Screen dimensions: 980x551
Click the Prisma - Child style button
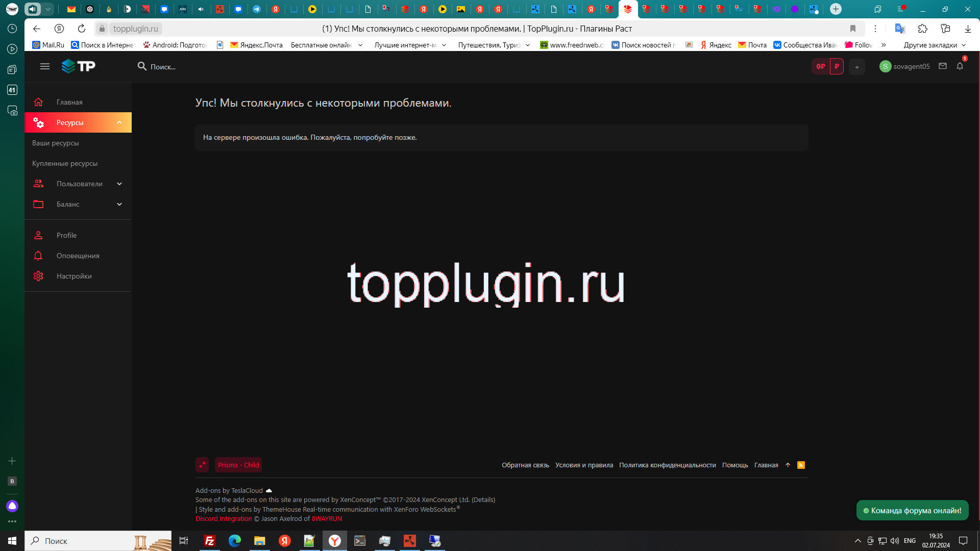pos(238,465)
